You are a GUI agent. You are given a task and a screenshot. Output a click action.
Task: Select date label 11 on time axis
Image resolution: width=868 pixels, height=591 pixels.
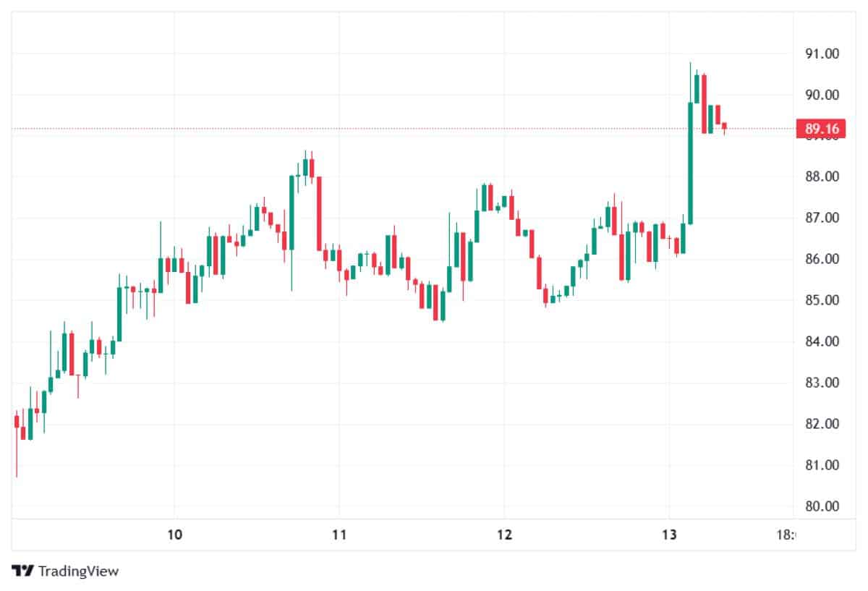[x=339, y=535]
